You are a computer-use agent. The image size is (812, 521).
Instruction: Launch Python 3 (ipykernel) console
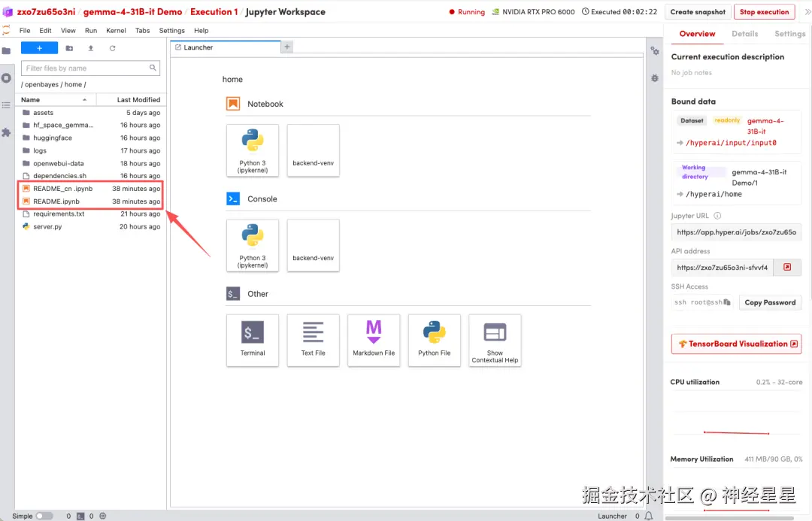[x=253, y=246]
